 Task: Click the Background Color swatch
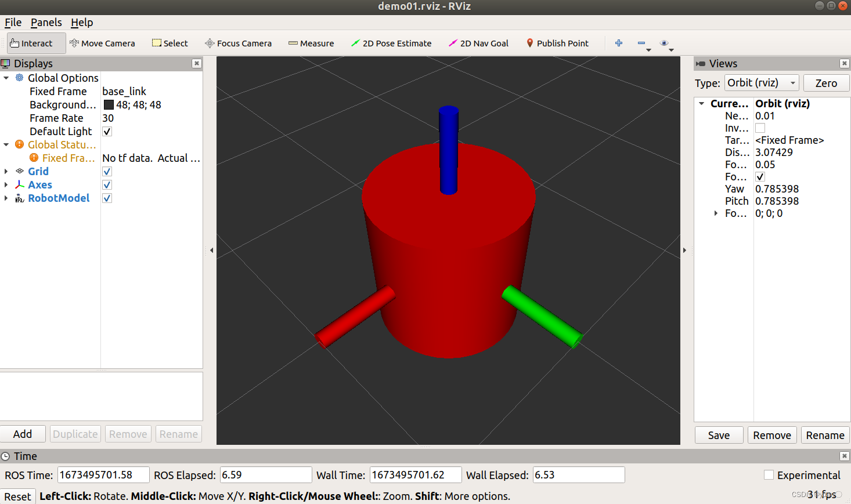[109, 105]
